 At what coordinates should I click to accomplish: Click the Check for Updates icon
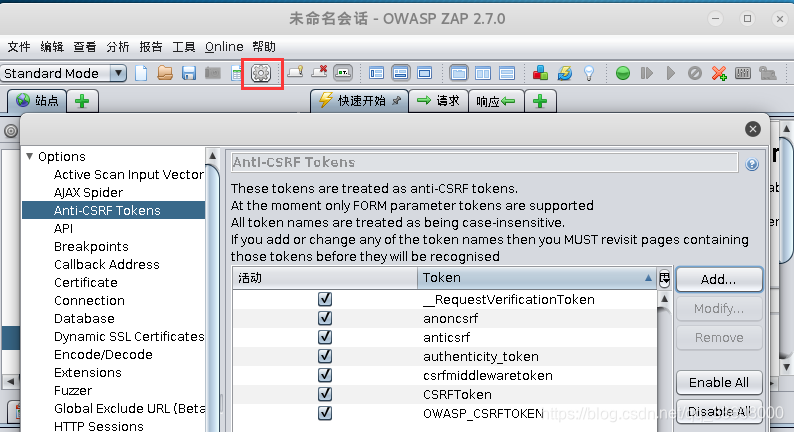coord(565,73)
